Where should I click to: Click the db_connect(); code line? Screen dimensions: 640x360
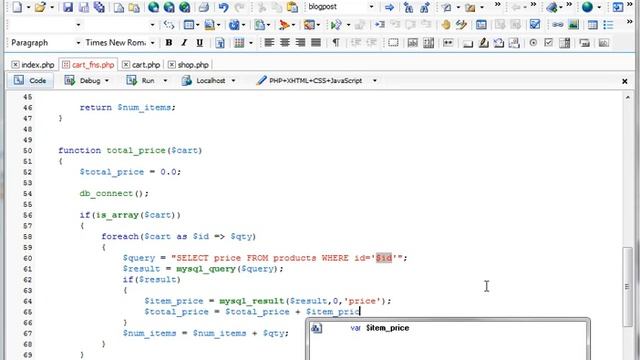tap(114, 193)
